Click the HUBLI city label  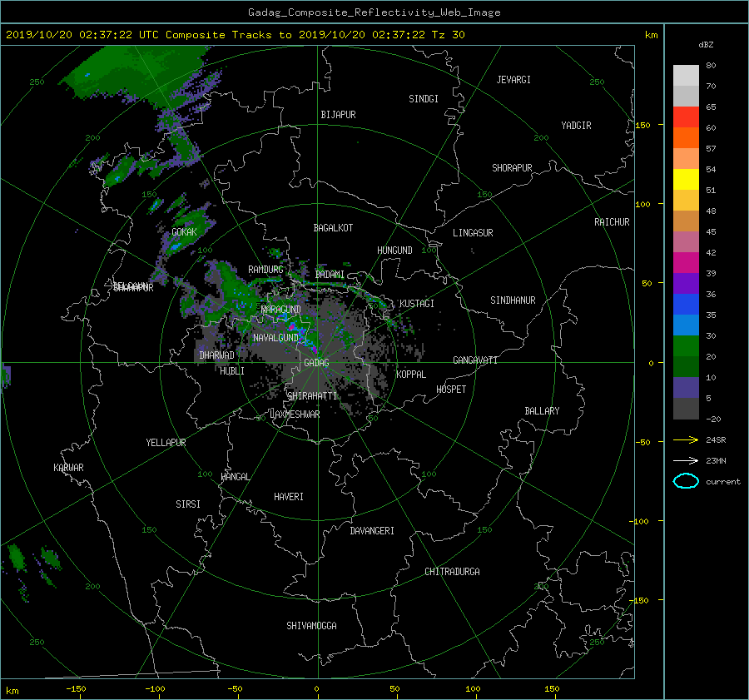tap(232, 371)
